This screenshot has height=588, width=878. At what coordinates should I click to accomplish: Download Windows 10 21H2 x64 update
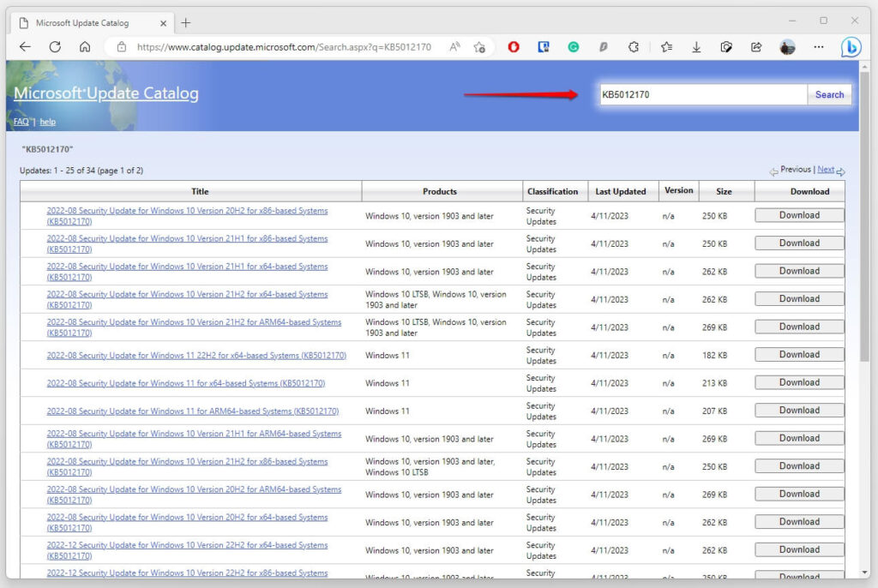(799, 299)
